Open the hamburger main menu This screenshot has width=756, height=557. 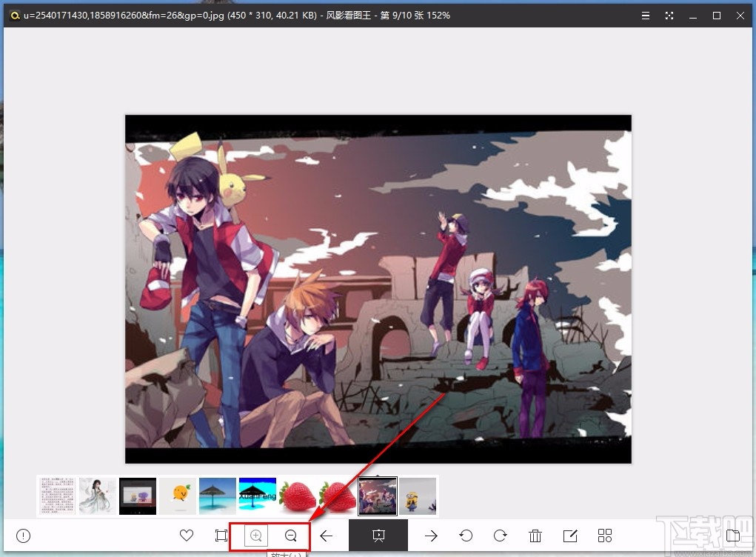click(646, 16)
